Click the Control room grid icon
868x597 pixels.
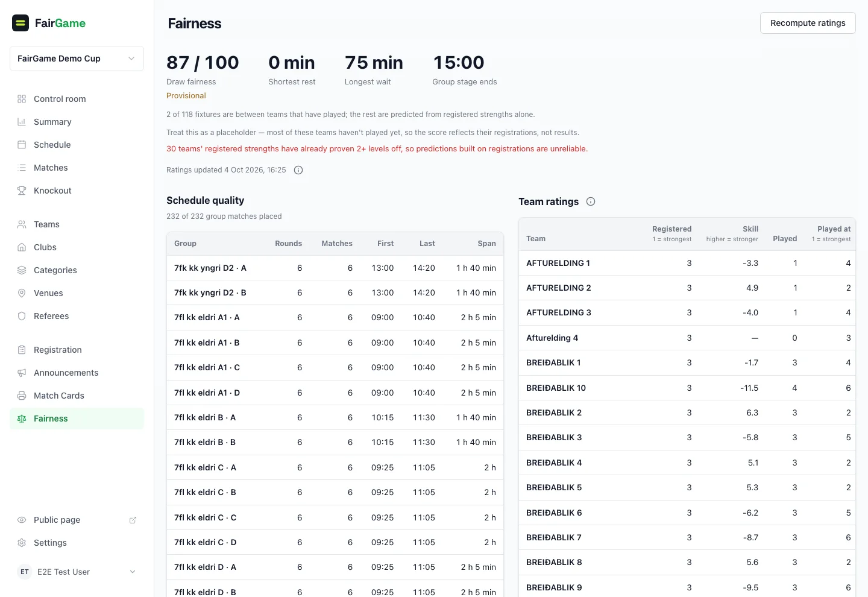22,99
